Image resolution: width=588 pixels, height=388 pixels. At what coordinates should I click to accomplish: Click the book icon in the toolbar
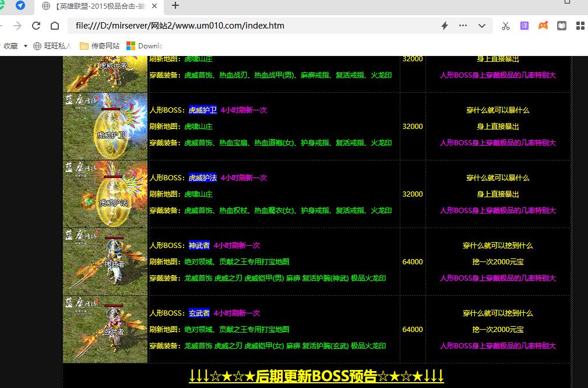561,26
